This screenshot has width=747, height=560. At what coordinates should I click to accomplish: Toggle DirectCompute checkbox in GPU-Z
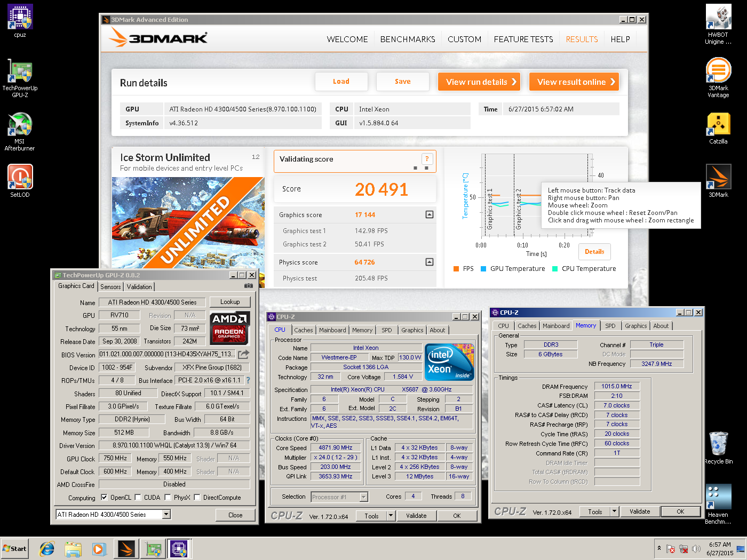click(197, 498)
